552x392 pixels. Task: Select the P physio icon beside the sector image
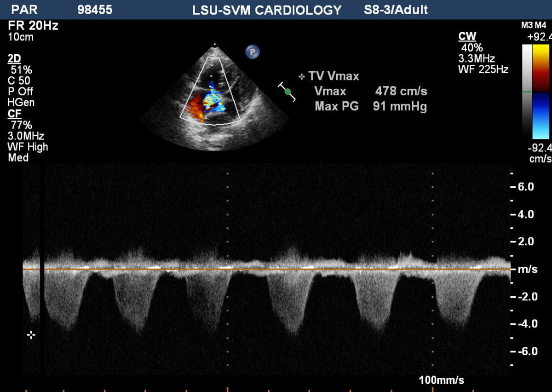252,52
